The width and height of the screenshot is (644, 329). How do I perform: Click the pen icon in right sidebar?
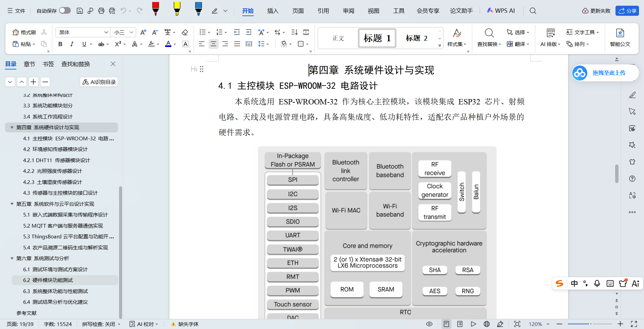click(632, 95)
